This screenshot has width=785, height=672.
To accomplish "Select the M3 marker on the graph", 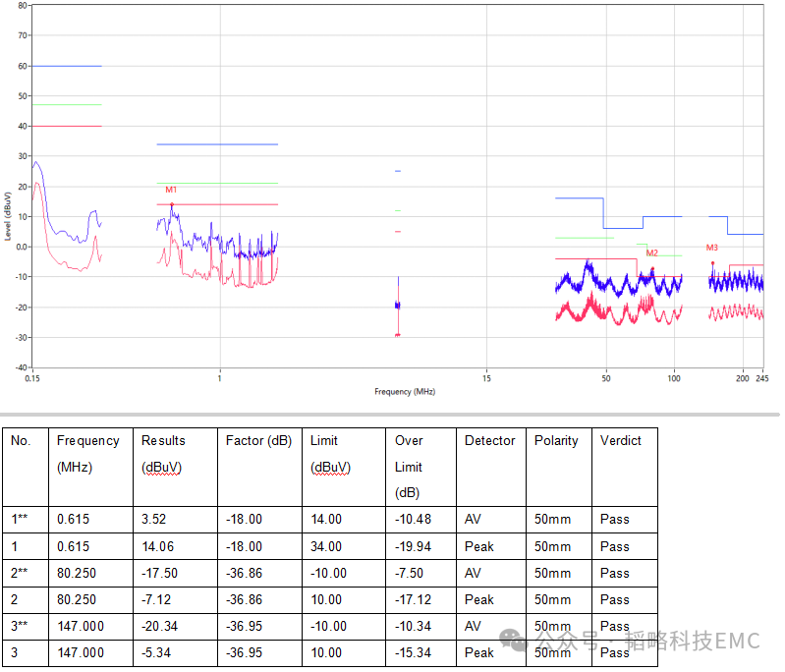I will (x=712, y=248).
